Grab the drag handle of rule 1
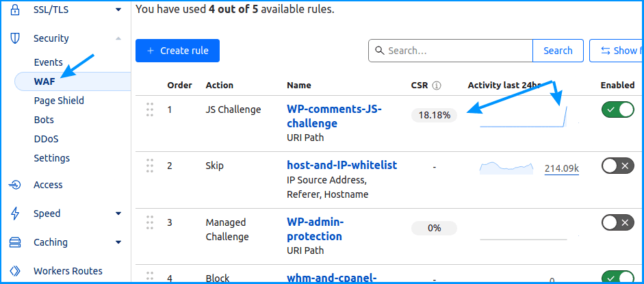 tap(150, 109)
